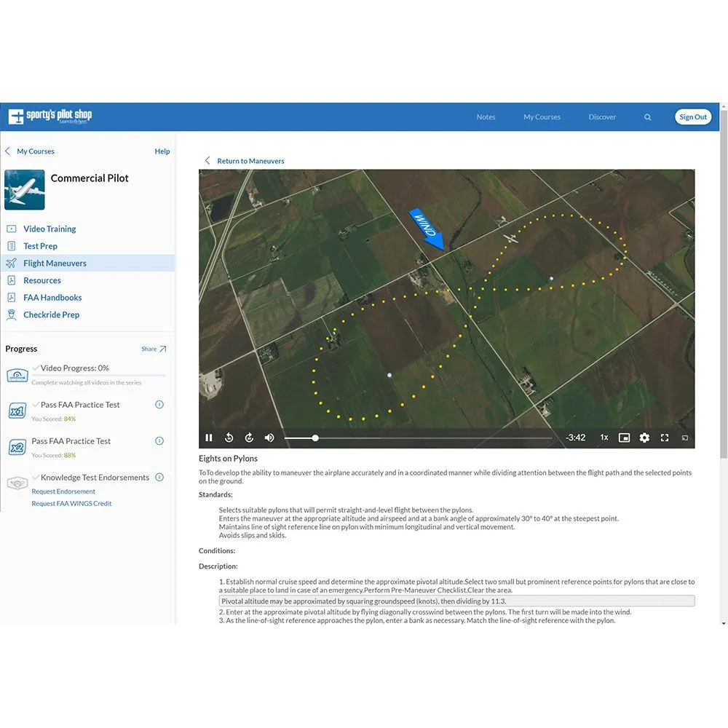Click the 84% score text
The height and width of the screenshot is (728, 728).
tap(70, 419)
